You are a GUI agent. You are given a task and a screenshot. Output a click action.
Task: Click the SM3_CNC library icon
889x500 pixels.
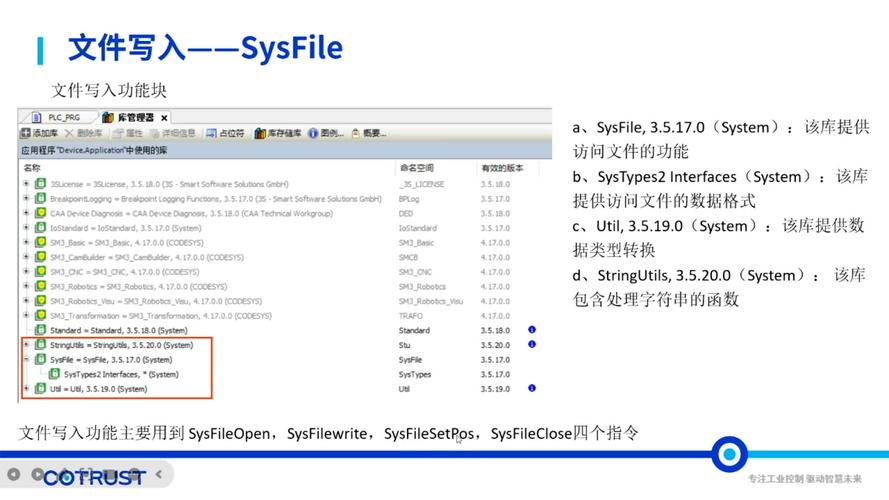tap(40, 272)
